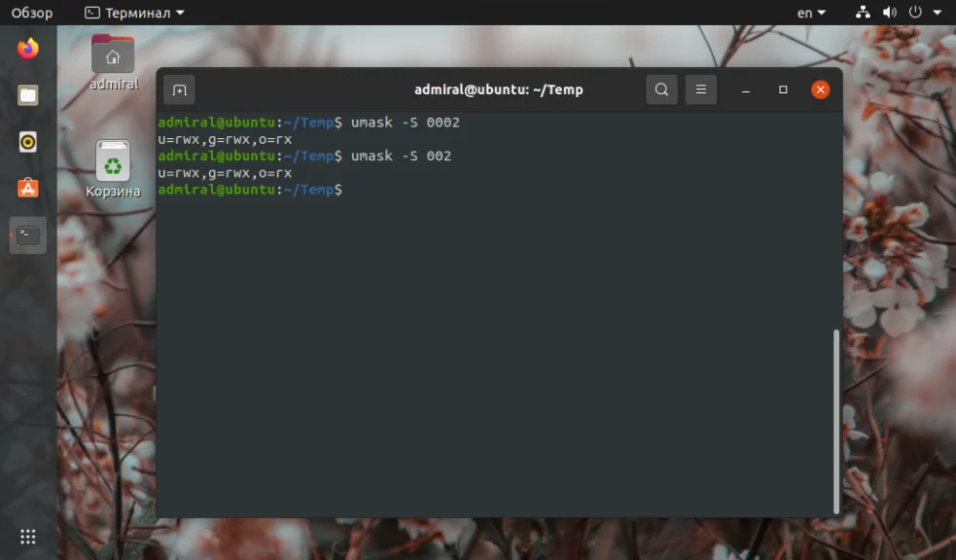Close the terminal window
This screenshot has height=560, width=956.
[x=820, y=90]
